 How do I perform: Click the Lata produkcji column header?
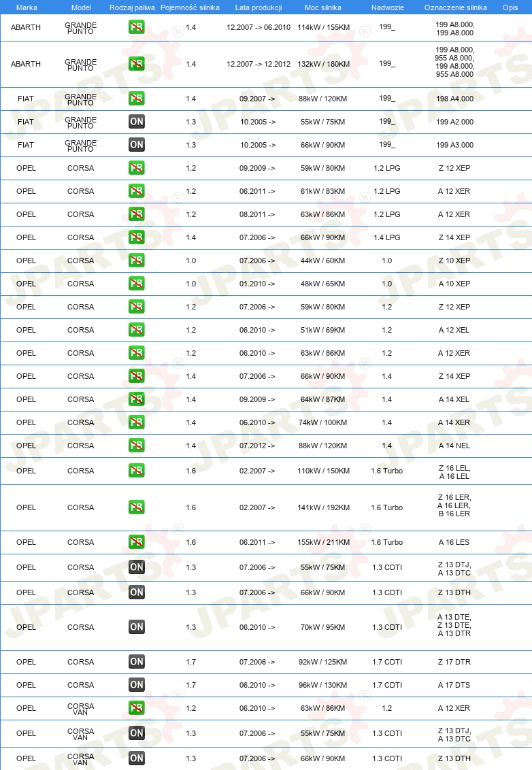click(x=259, y=7)
